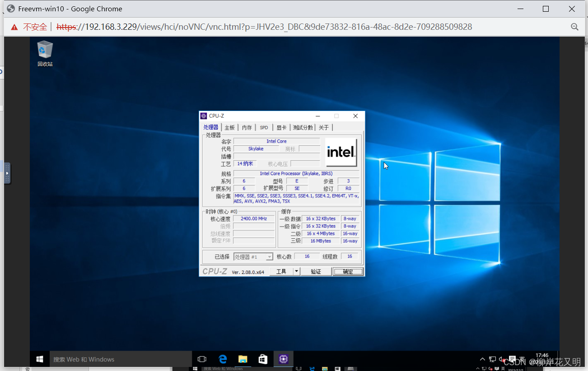Open the Windows Start menu
The image size is (588, 371).
pyautogui.click(x=40, y=359)
